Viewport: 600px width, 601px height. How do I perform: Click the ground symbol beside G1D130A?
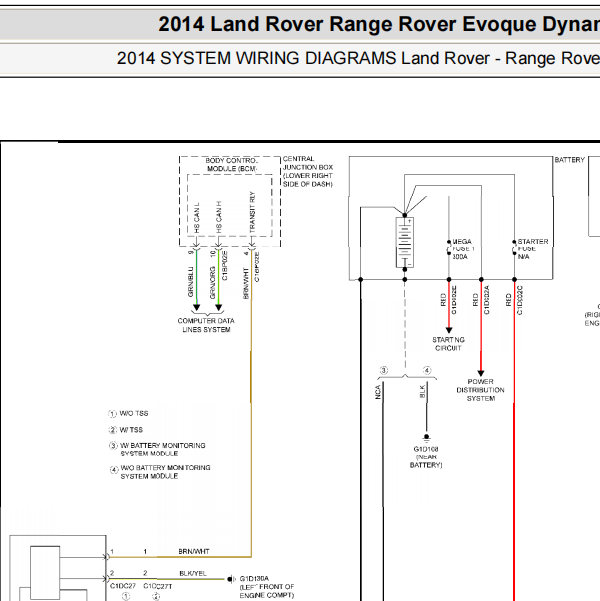click(231, 579)
